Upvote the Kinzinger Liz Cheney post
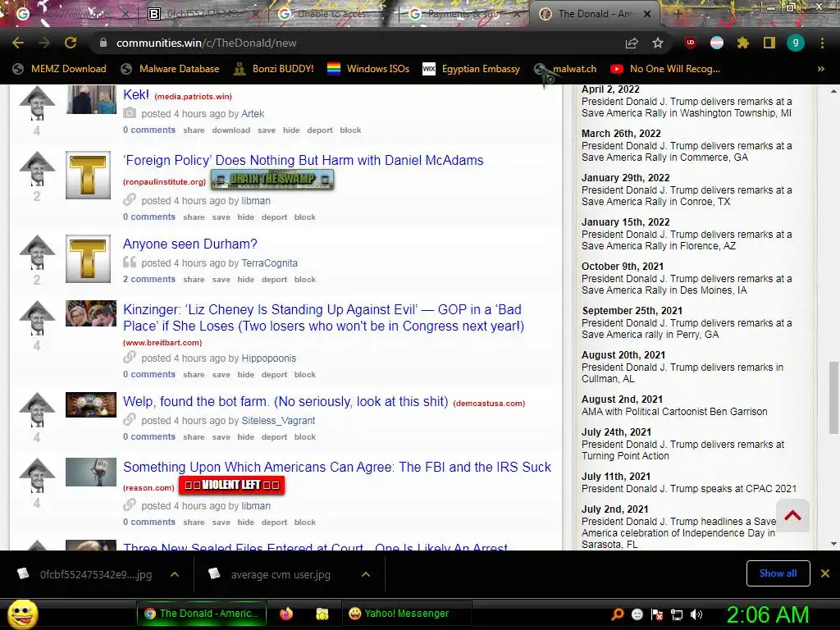The image size is (840, 630). (37, 318)
